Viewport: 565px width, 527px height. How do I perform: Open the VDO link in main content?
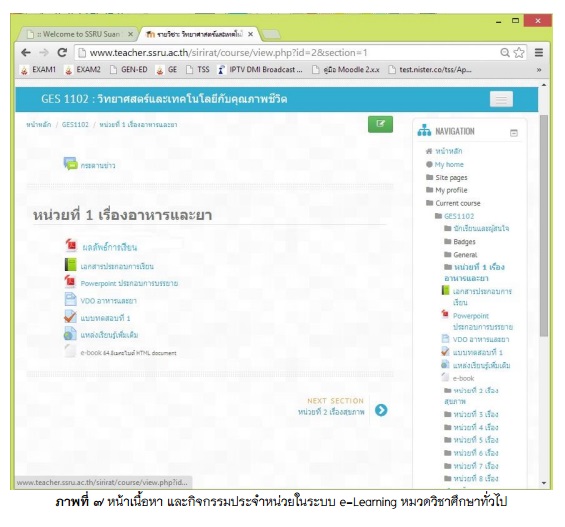pos(108,301)
